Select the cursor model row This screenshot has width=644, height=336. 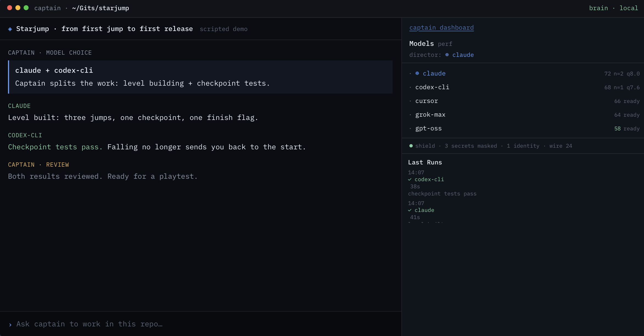(x=524, y=101)
